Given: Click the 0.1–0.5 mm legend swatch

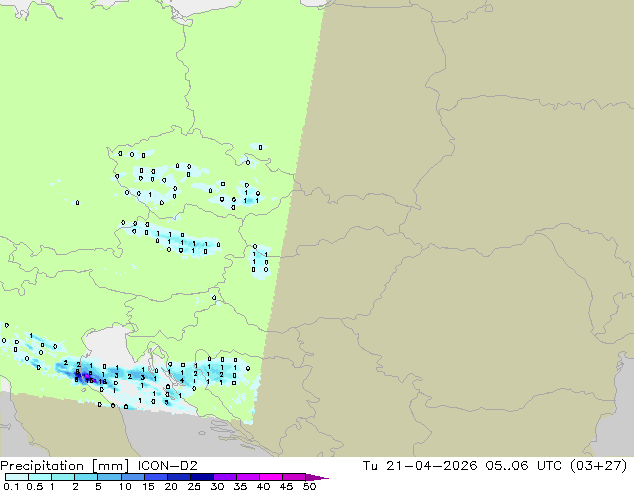Looking at the screenshot, I should point(17,477).
